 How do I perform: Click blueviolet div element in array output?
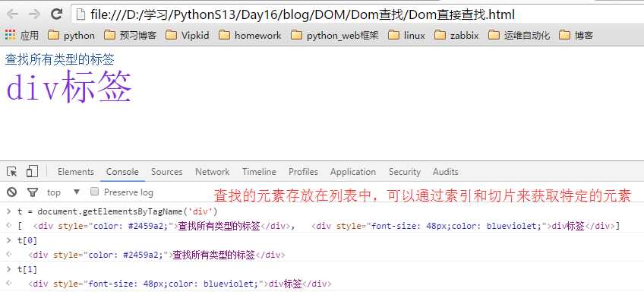(x=463, y=226)
